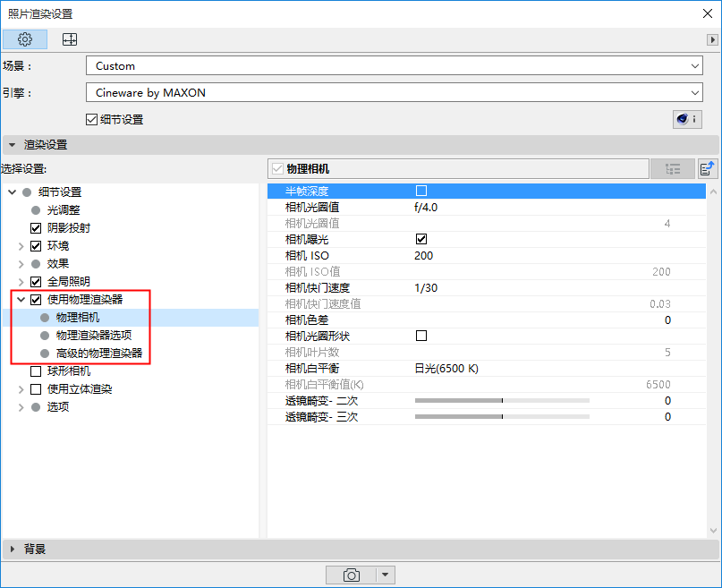
Task: Click the 透镜畸变- 三次 value 0
Action: point(667,417)
